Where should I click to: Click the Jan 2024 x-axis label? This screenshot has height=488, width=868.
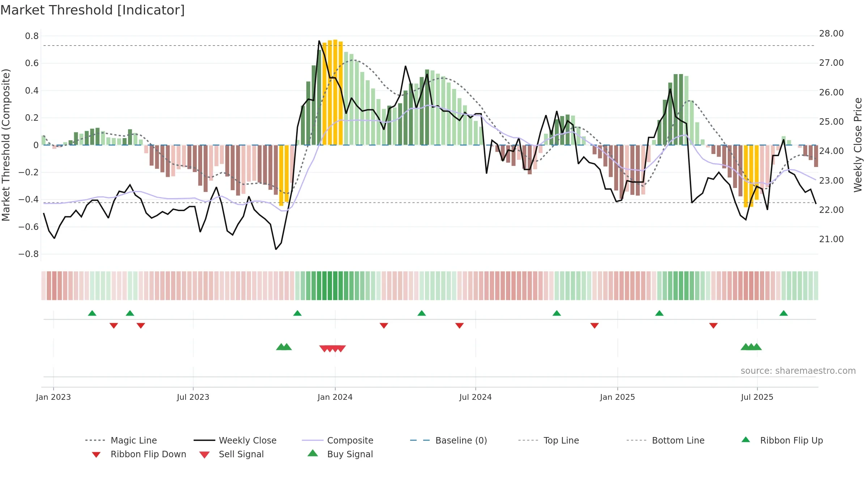(x=335, y=397)
